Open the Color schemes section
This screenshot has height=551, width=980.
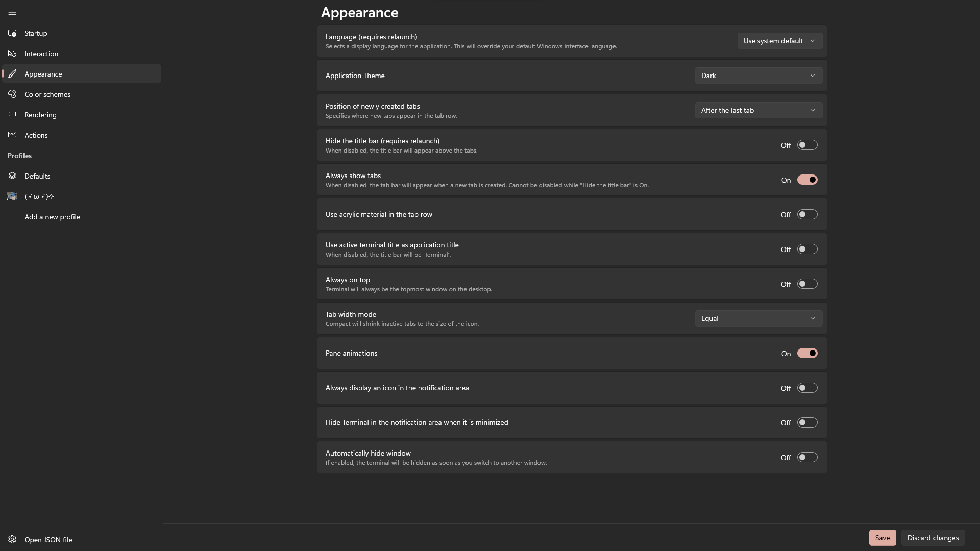click(x=47, y=94)
